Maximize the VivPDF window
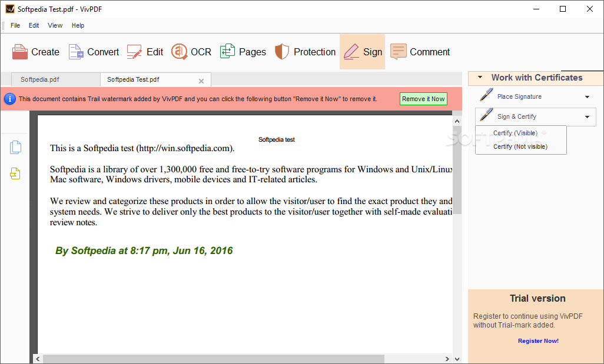The width and height of the screenshot is (604, 364). [563, 9]
